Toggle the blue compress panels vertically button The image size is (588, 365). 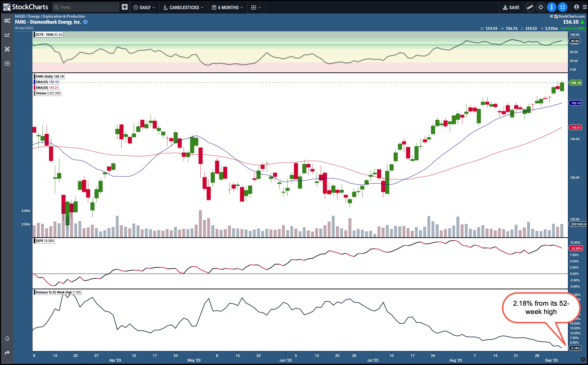click(551, 7)
